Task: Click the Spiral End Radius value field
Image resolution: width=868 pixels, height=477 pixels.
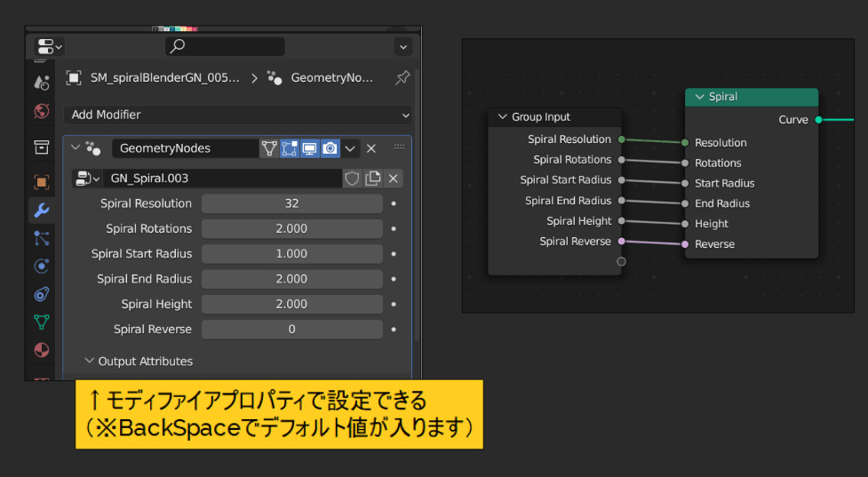Action: click(x=291, y=279)
